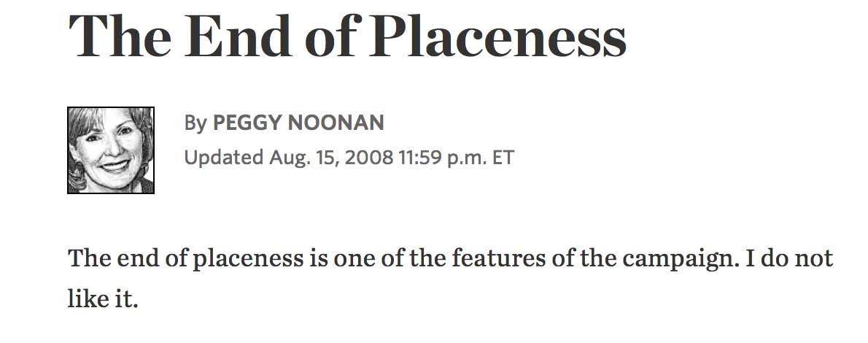
Task: Click the headline 'The End of Placeness'
Action: 347,36
